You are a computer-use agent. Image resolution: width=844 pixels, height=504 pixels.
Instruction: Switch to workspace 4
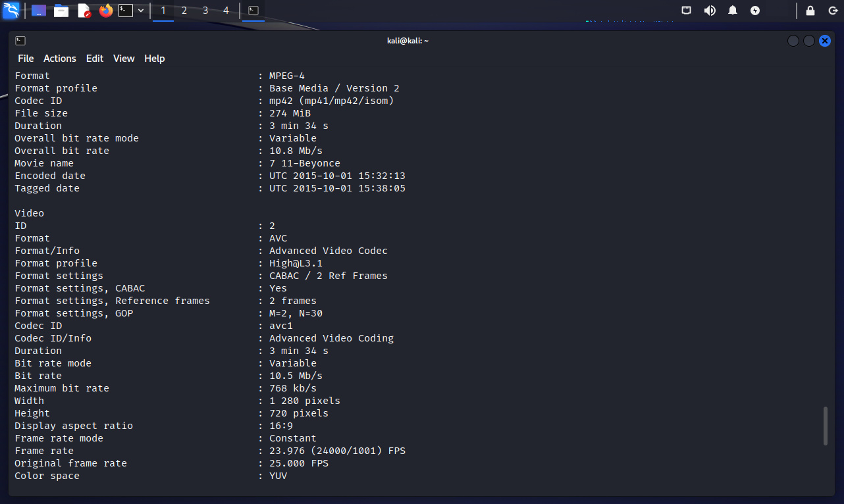pyautogui.click(x=226, y=11)
